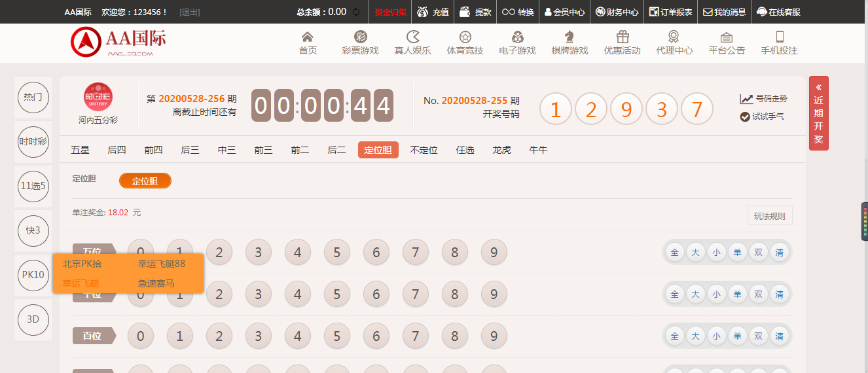Open promotions 优惠活动 gift icon
The height and width of the screenshot is (373, 868).
pos(622,37)
